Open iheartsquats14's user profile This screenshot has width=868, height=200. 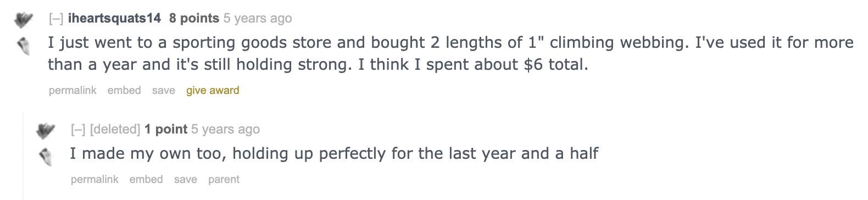pos(114,18)
